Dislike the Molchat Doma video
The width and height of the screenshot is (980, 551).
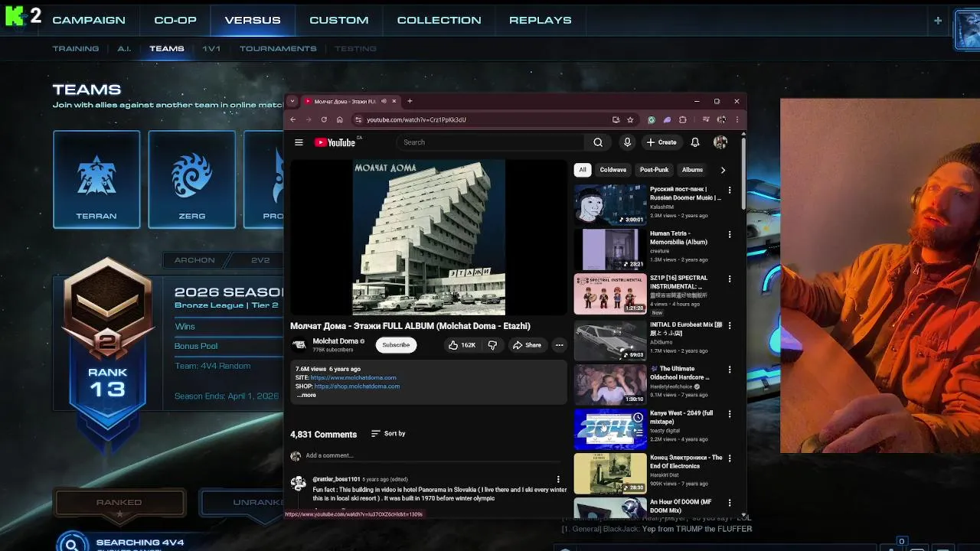pos(492,345)
